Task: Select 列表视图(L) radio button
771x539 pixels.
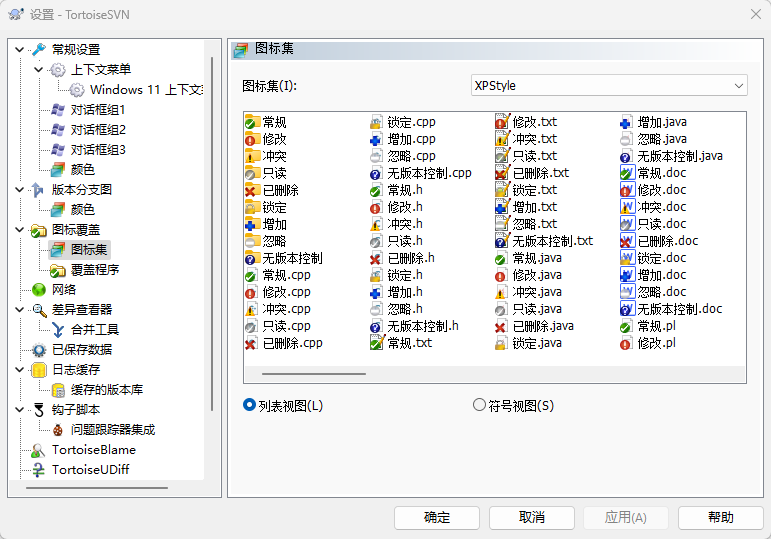Action: tap(250, 405)
